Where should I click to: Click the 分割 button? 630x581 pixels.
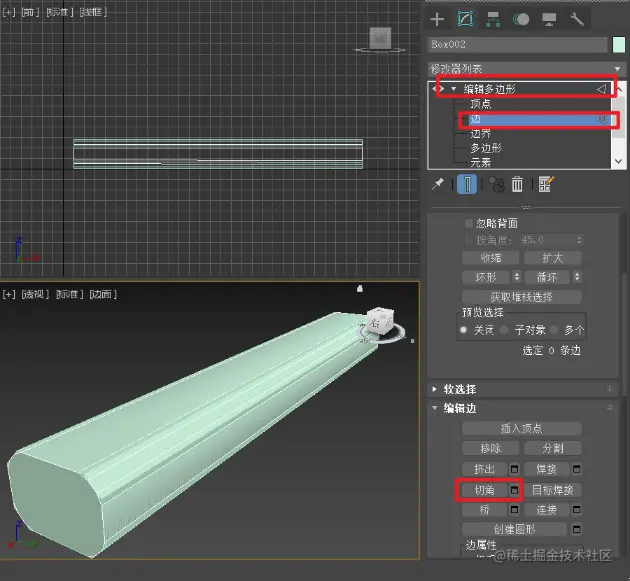click(553, 448)
